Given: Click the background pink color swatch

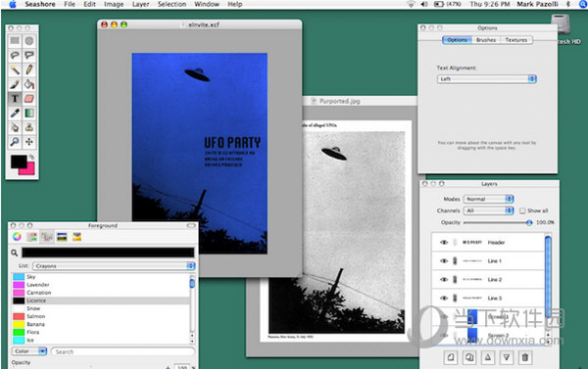Looking at the screenshot, I should pos(29,170).
